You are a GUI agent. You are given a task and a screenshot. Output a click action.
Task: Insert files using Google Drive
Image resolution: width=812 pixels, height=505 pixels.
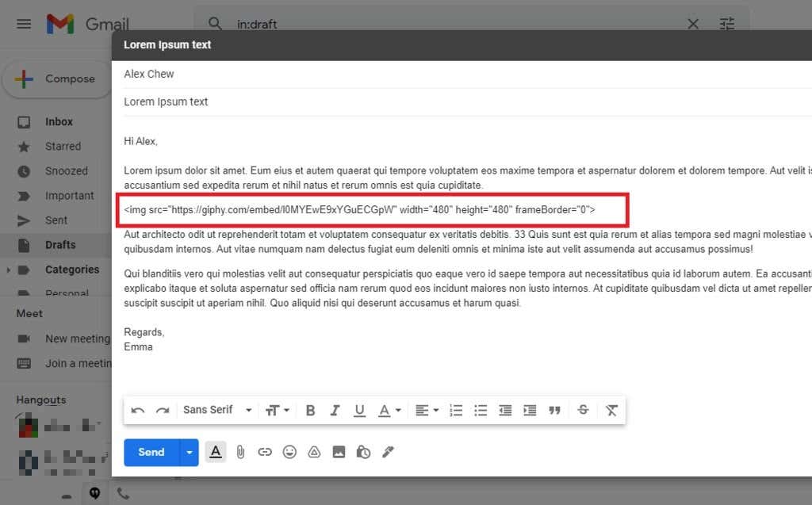click(314, 452)
